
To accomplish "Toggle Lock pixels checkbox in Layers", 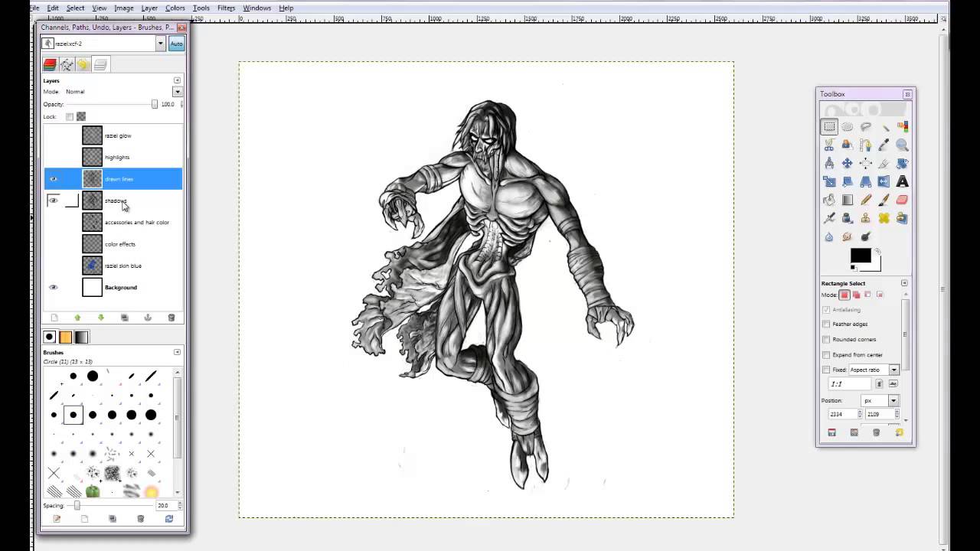I will point(70,116).
